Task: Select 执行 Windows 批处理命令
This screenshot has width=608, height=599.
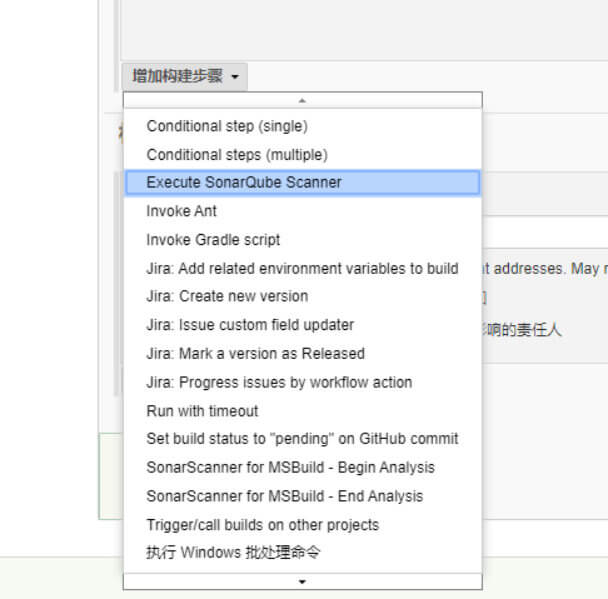Action: click(302, 552)
